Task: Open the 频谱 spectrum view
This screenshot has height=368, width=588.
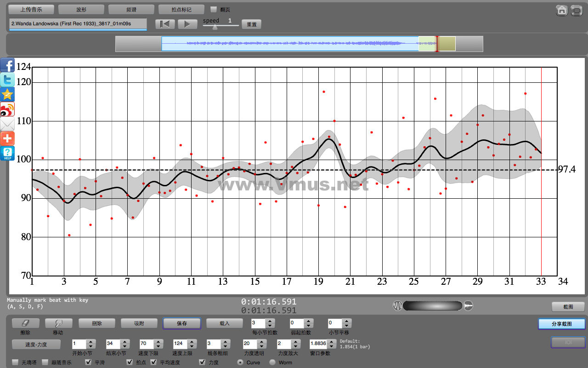Action: (x=131, y=9)
